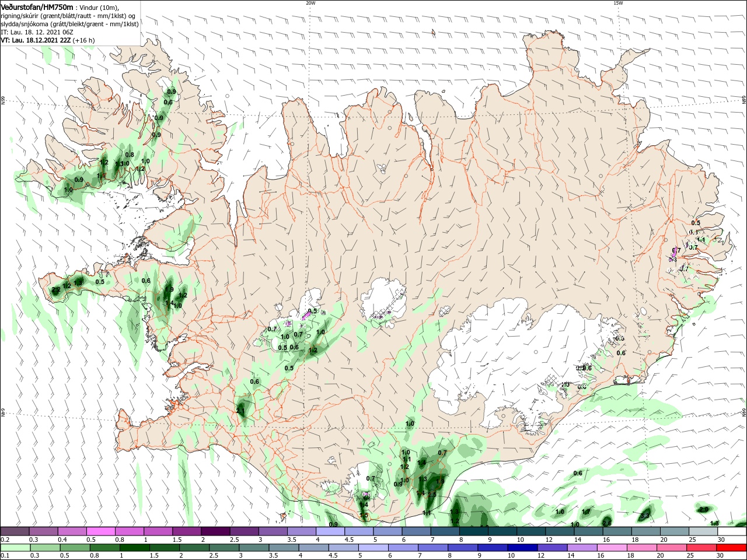Select the light green 0.3 swatch in rain legend
The image size is (747, 560).
(45, 548)
